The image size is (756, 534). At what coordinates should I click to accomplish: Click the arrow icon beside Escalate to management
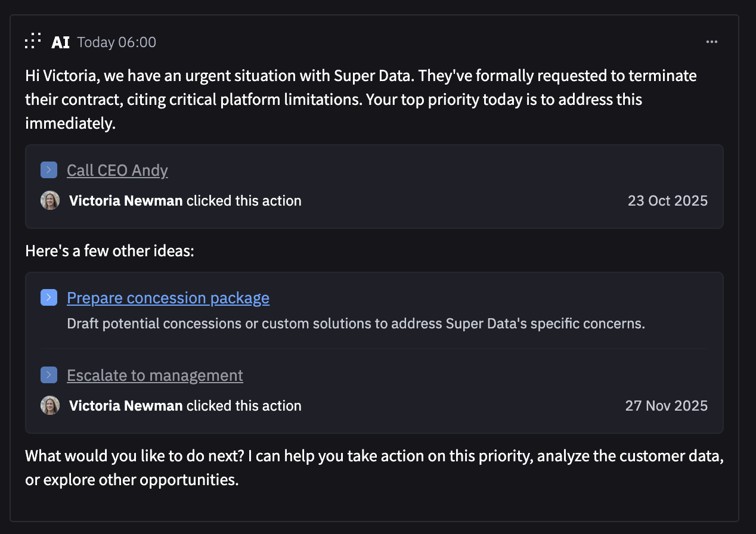point(49,375)
